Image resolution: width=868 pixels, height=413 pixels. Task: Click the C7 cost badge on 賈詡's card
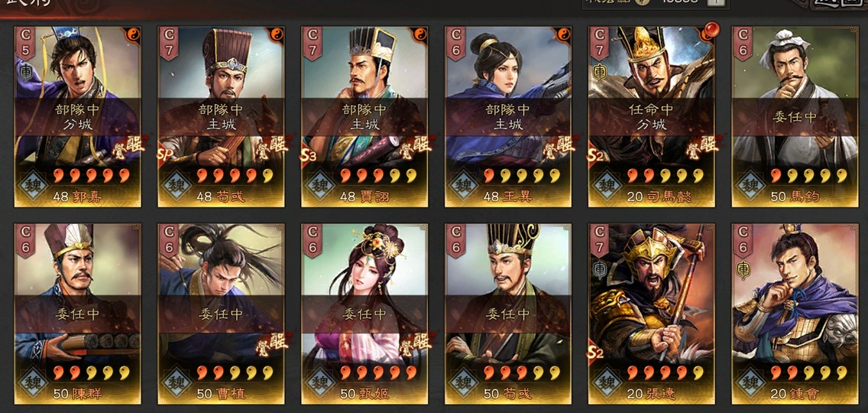(312, 42)
